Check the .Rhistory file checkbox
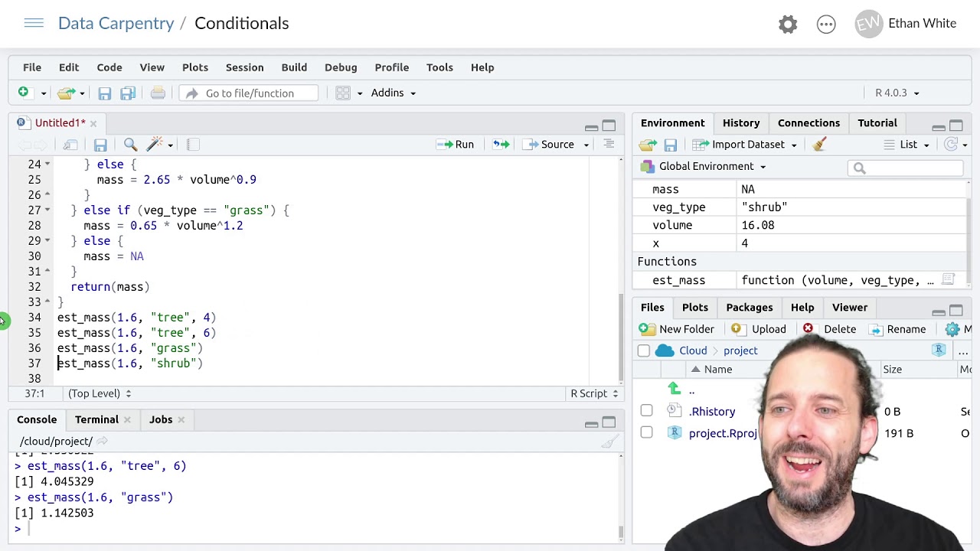Viewport: 980px width, 551px height. pos(646,411)
